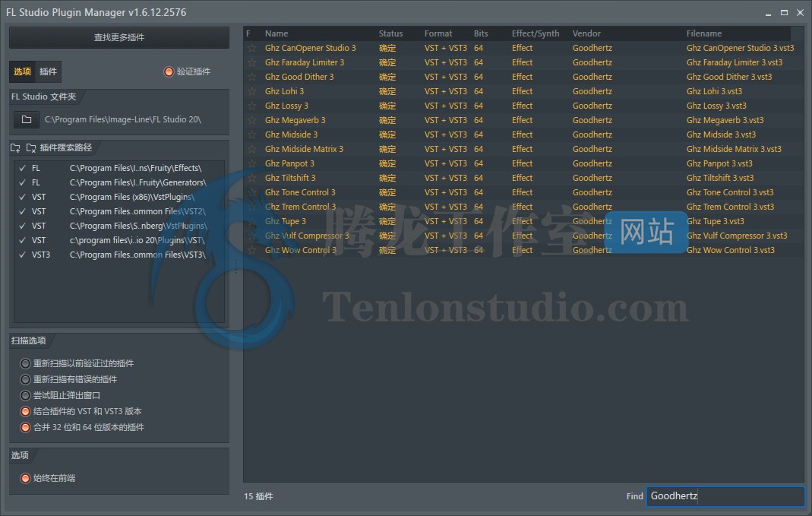812x516 pixels.
Task: Sort plugins by the Vendor column
Action: pos(586,33)
